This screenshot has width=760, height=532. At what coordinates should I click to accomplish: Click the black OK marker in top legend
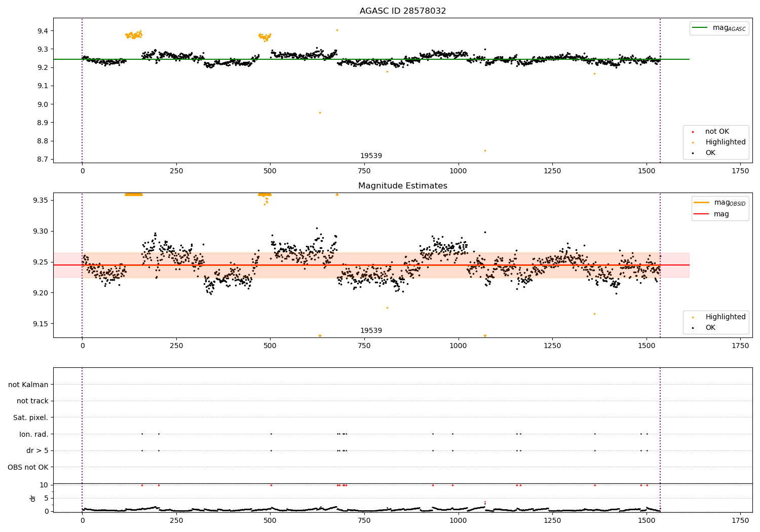(x=693, y=153)
